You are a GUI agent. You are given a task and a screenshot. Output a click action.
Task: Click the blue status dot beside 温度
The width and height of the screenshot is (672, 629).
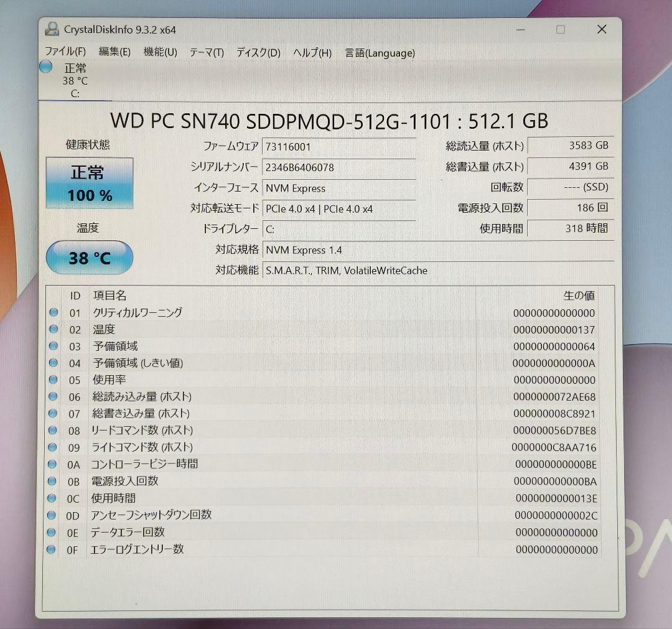[x=53, y=329]
